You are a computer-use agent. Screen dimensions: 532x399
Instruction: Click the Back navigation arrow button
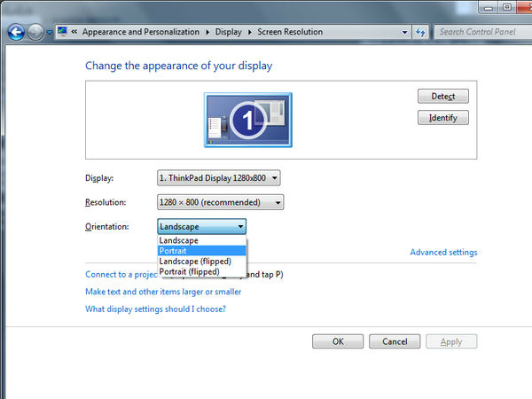coord(15,32)
